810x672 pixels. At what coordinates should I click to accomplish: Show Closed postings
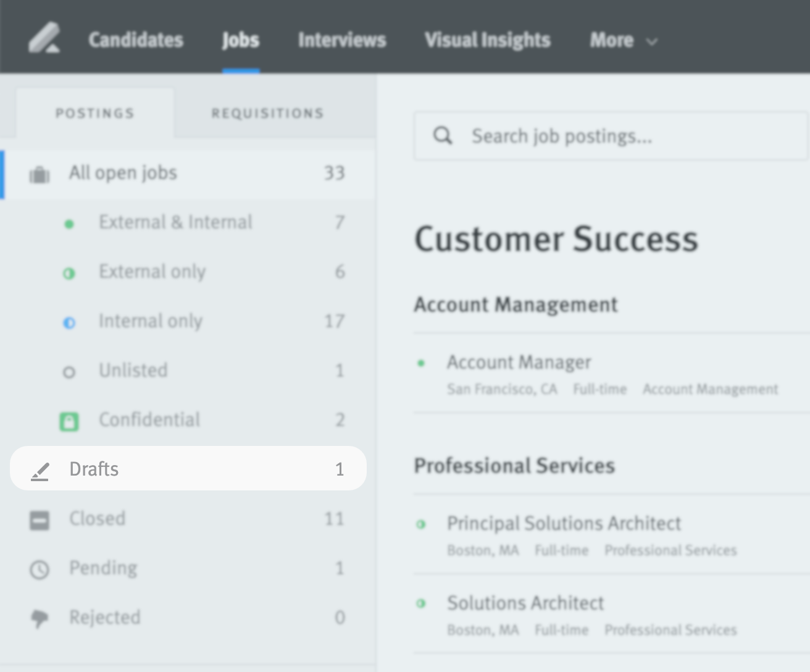[x=188, y=519]
